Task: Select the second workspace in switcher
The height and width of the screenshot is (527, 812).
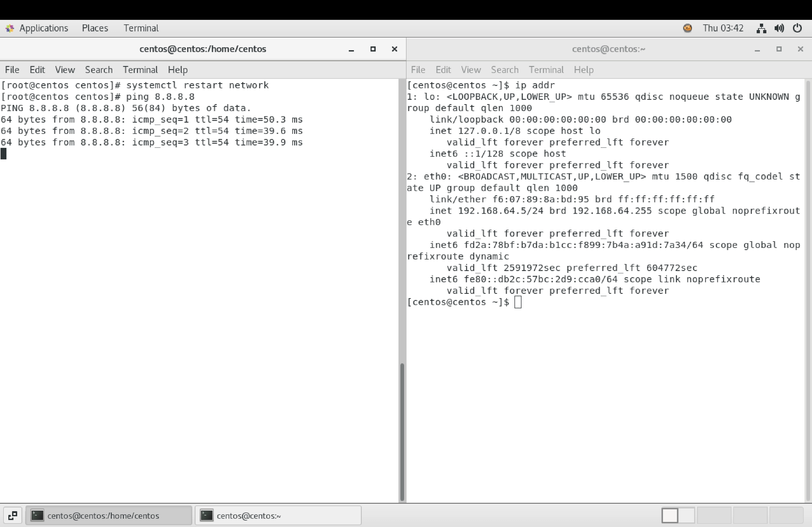Action: coord(714,515)
